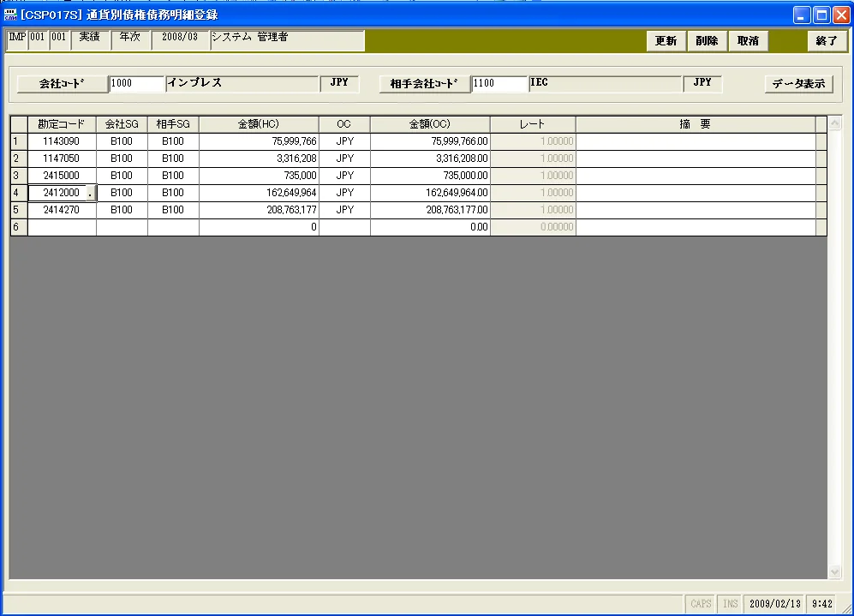
Task: Select the partner company code field 1100
Action: [x=499, y=83]
